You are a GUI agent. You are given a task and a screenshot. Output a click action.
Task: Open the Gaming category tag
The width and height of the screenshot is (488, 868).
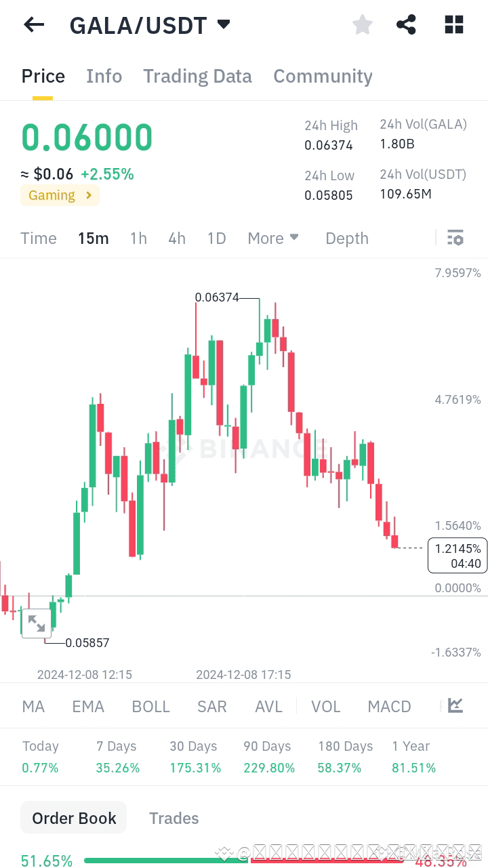(x=60, y=195)
